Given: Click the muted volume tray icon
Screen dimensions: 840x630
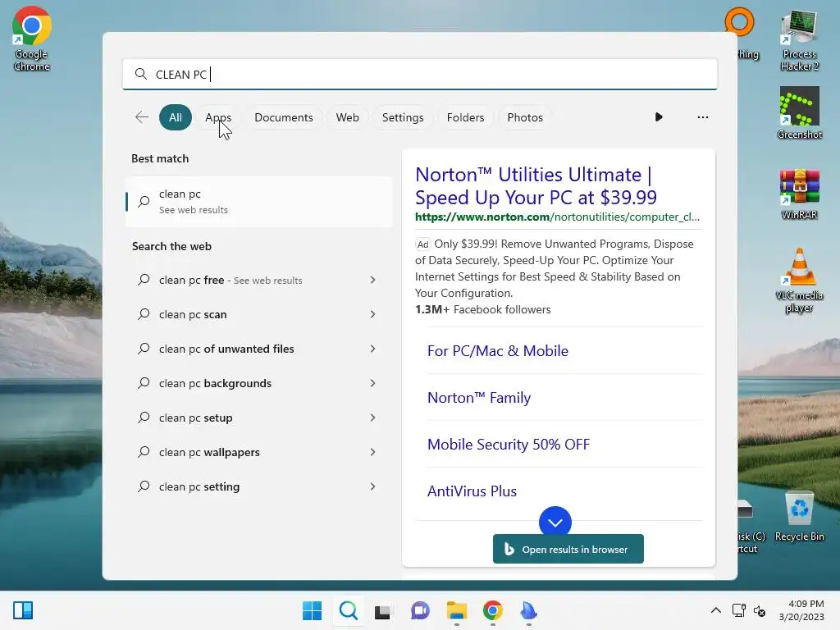Looking at the screenshot, I should 759,610.
